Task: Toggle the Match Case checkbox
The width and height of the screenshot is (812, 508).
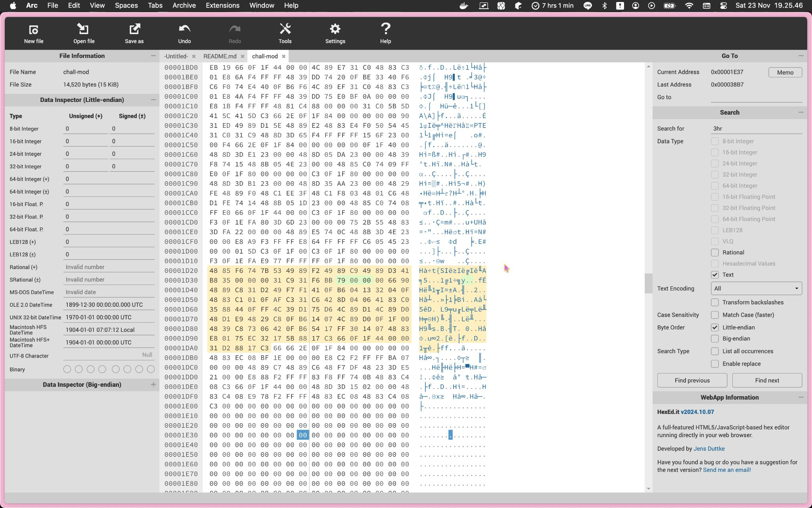Action: pos(714,315)
